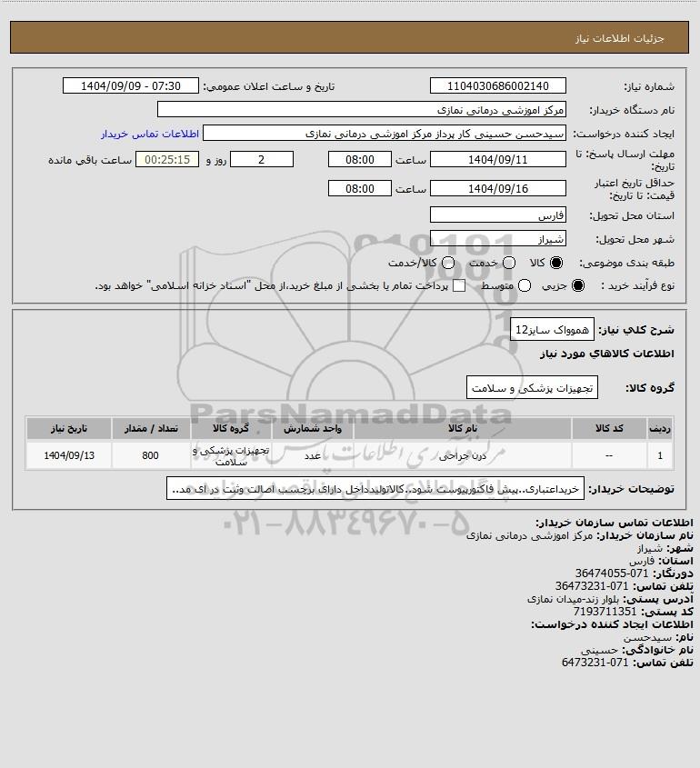Click the درن جراحی item name cell
Image resolution: width=700 pixels, height=768 pixels.
click(463, 455)
